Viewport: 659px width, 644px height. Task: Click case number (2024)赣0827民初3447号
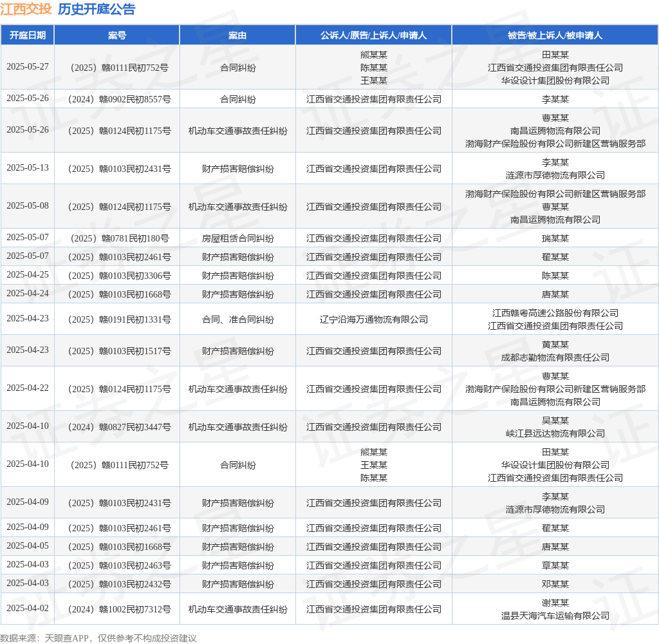click(x=119, y=427)
